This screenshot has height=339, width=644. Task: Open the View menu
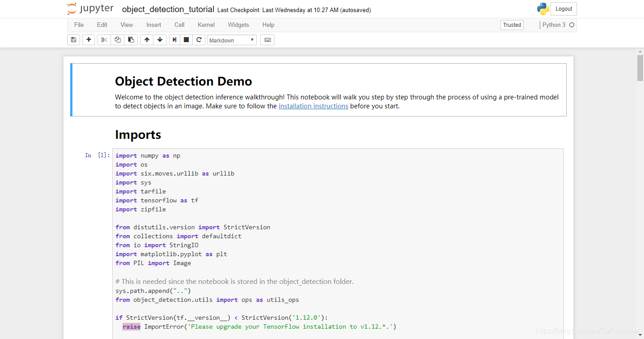pyautogui.click(x=127, y=25)
